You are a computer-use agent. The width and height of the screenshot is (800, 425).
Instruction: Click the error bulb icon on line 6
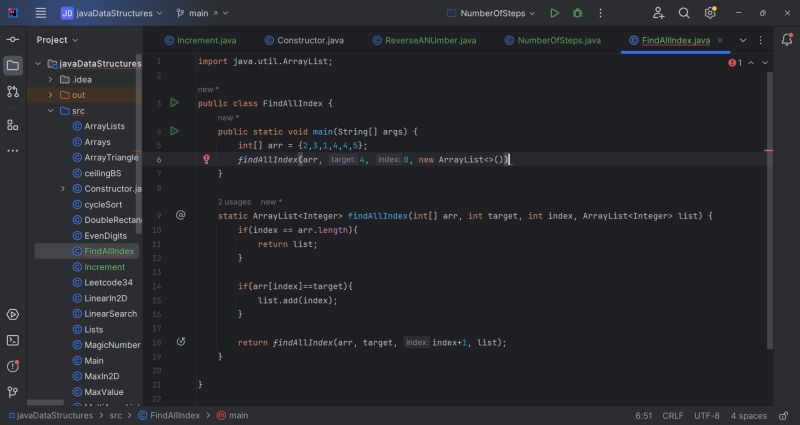[206, 159]
